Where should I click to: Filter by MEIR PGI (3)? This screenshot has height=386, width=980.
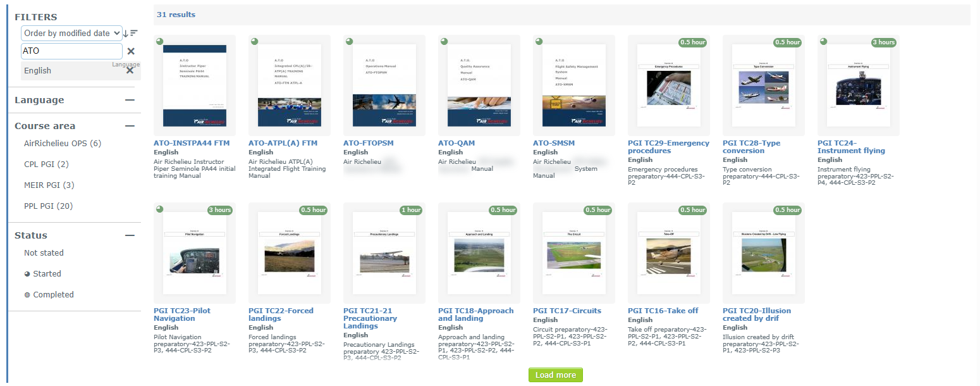[49, 185]
